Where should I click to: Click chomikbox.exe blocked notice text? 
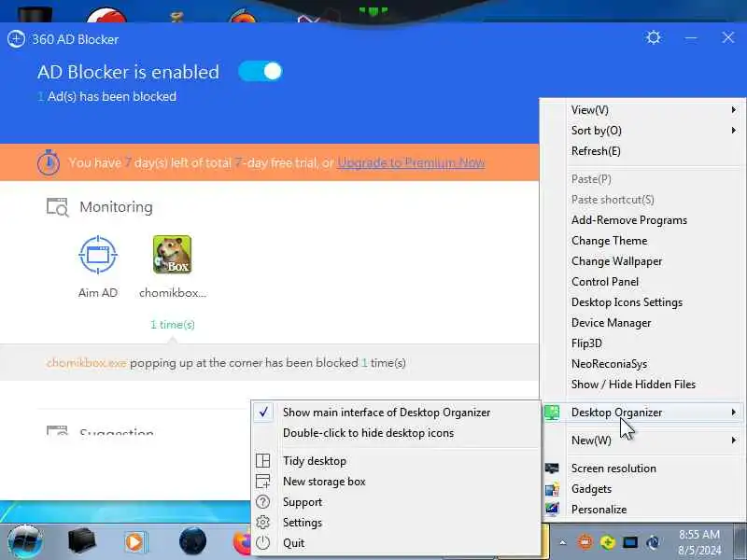pos(226,363)
